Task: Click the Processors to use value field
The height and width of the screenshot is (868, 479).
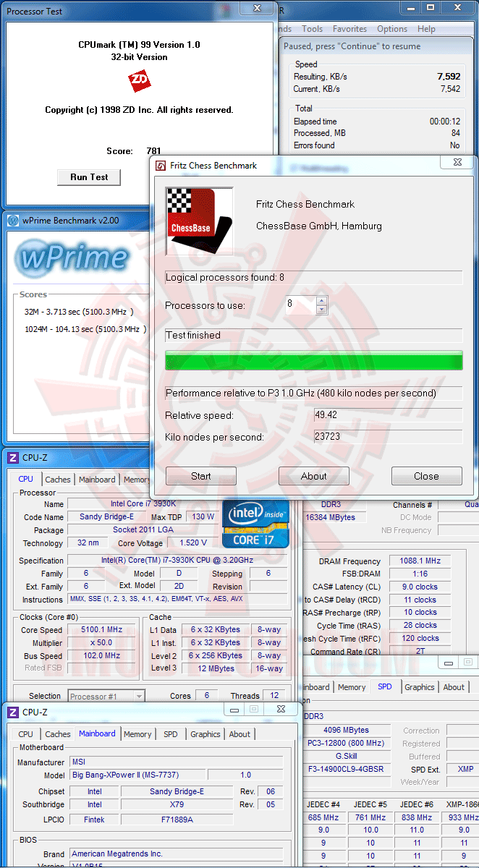Action: point(300,305)
